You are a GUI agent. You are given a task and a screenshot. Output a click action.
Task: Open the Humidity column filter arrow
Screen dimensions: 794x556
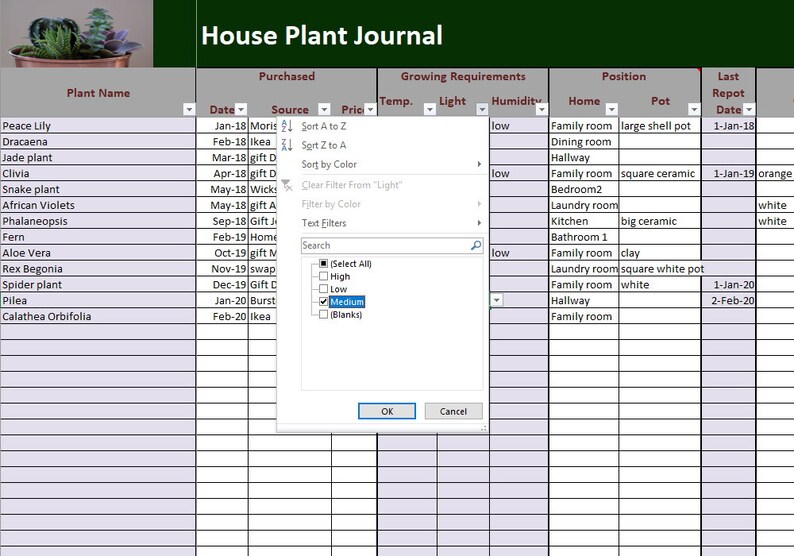pyautogui.click(x=542, y=109)
